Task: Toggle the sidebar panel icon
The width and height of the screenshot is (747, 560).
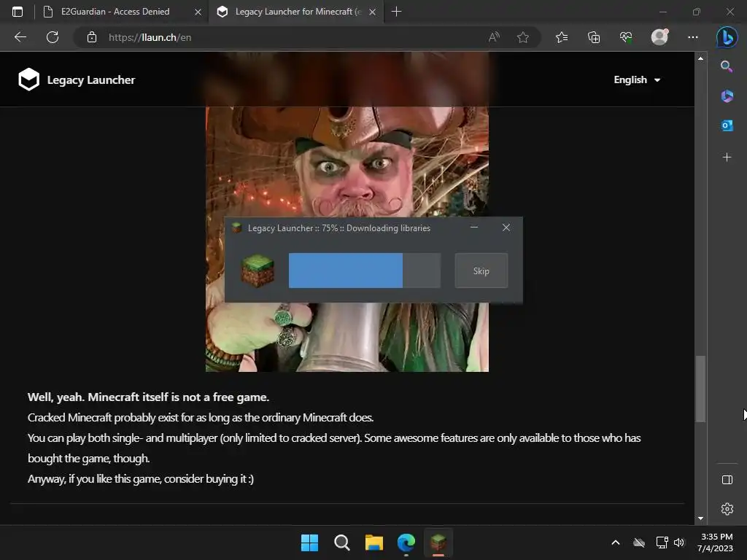Action: [727, 480]
